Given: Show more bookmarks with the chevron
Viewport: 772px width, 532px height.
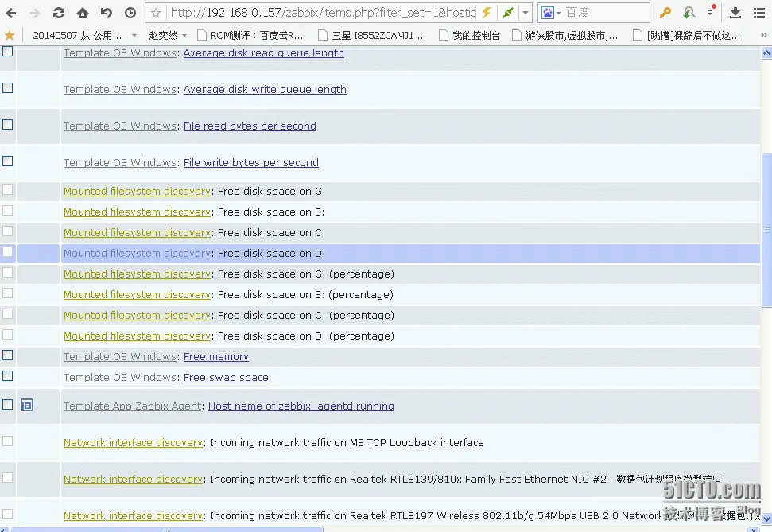Looking at the screenshot, I should point(763,36).
